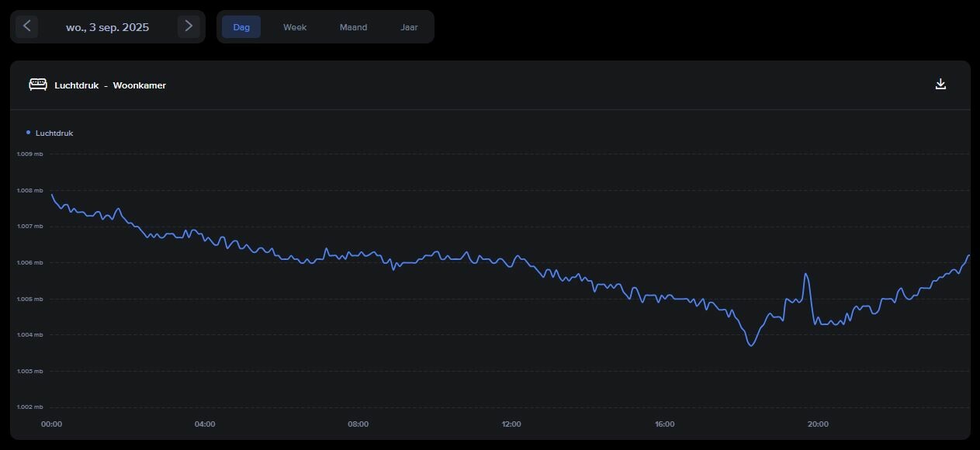Select the Maand time range
The width and height of the screenshot is (980, 450).
tap(353, 27)
